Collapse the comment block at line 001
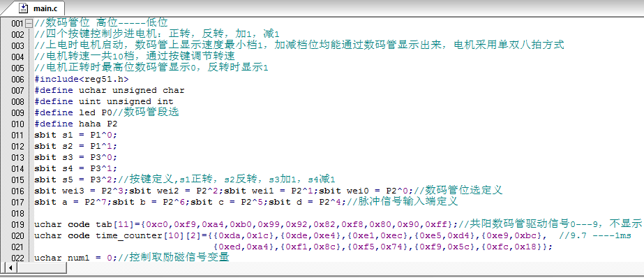644x278 pixels. click(29, 23)
